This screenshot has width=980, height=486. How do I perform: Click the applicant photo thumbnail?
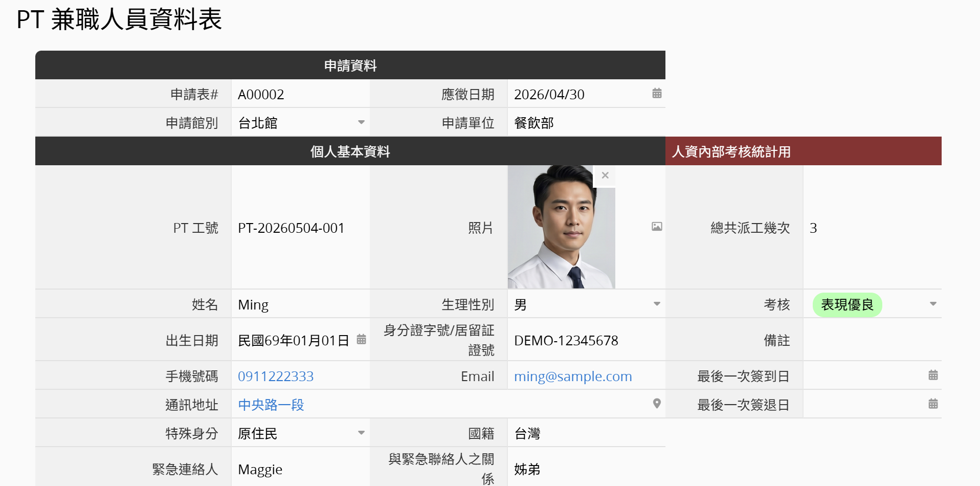(561, 227)
